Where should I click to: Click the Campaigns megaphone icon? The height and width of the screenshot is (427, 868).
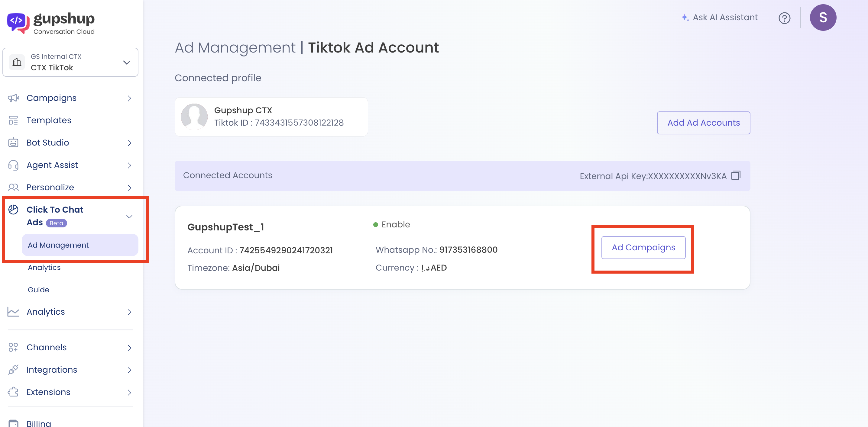[x=14, y=98]
